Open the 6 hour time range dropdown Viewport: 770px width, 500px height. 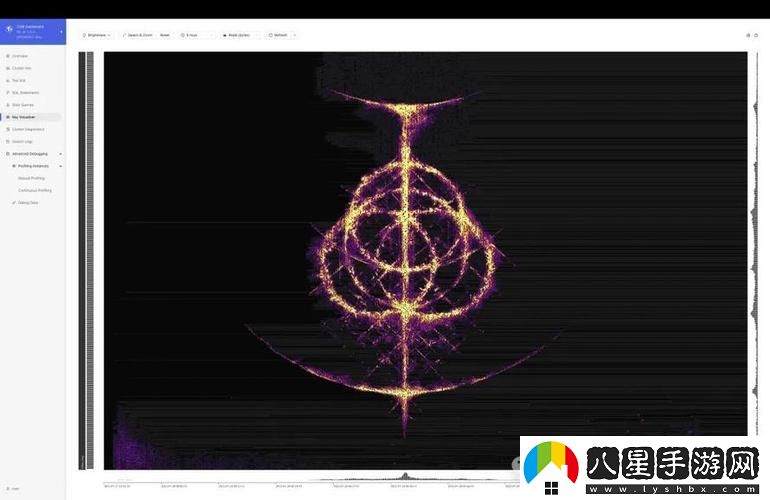pos(197,35)
